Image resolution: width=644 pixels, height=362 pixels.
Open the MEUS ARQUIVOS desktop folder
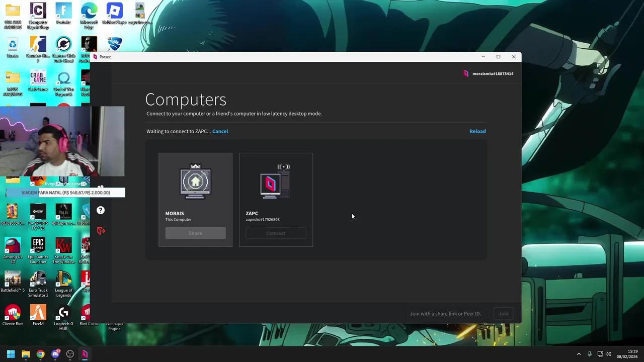point(13,83)
